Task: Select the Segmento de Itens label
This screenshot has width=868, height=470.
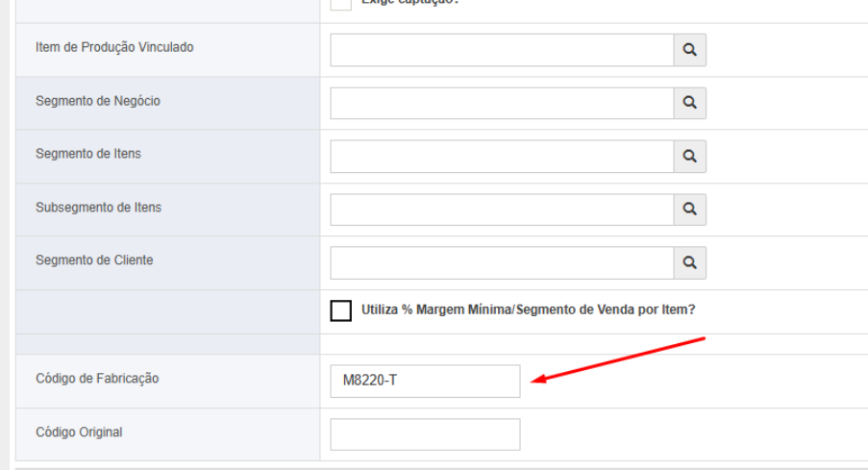Action: pos(88,154)
